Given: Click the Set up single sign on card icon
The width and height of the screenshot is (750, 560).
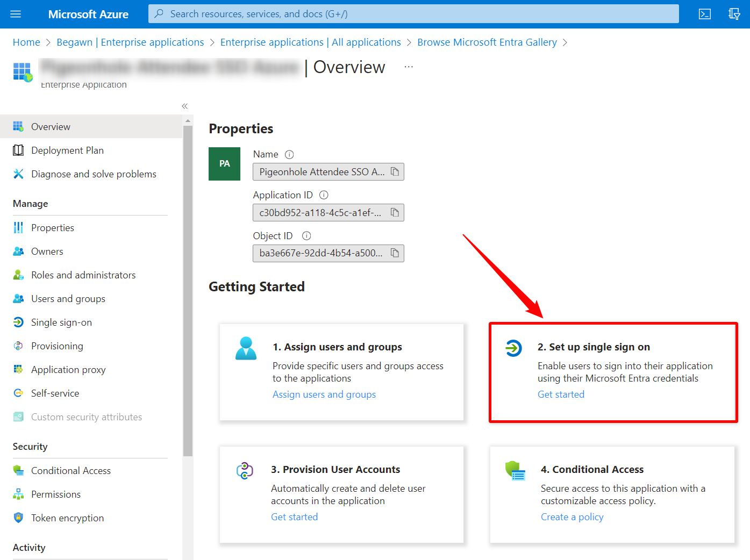Looking at the screenshot, I should (513, 348).
